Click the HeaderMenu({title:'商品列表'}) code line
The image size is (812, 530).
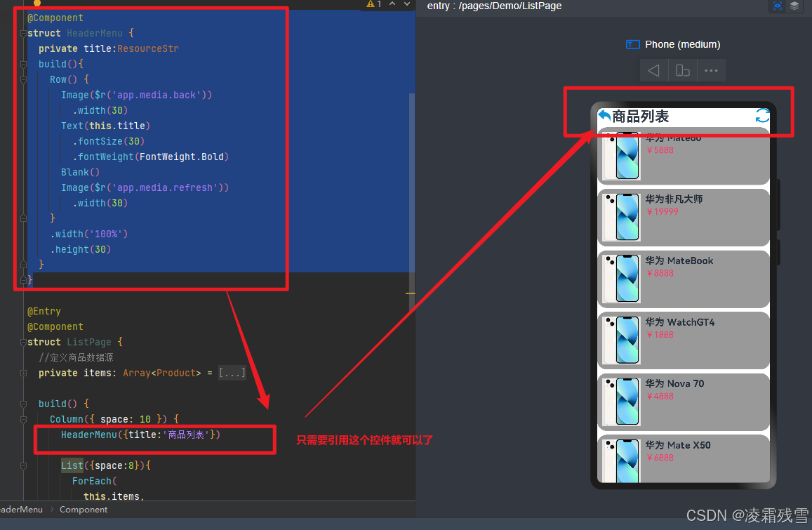[140, 435]
